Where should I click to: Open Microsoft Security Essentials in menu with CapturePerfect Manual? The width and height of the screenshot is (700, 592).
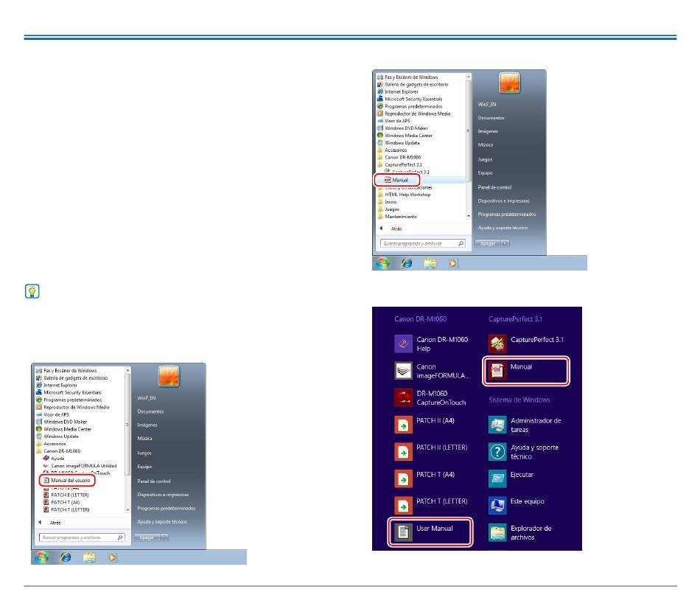[x=410, y=99]
